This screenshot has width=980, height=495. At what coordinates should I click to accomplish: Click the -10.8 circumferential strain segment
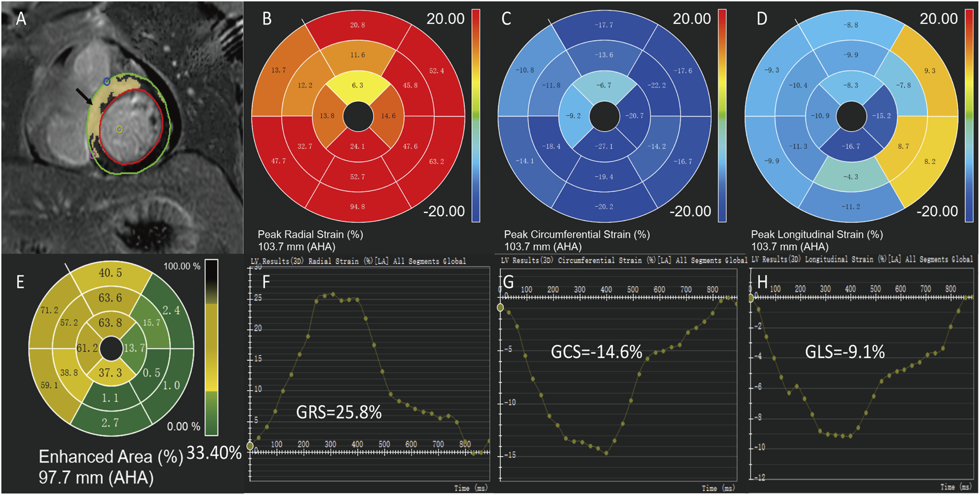tap(525, 70)
